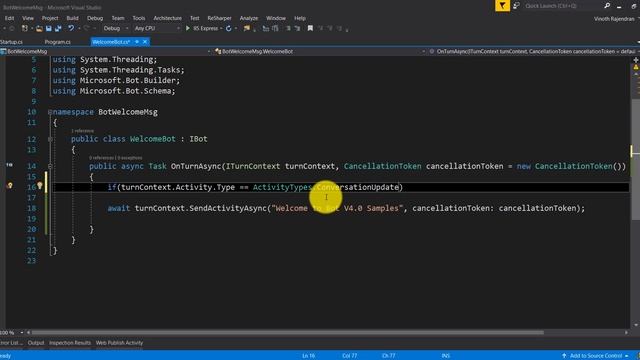Open the Tools menu
Viewport: 640px width, 360px height.
pyautogui.click(x=138, y=18)
